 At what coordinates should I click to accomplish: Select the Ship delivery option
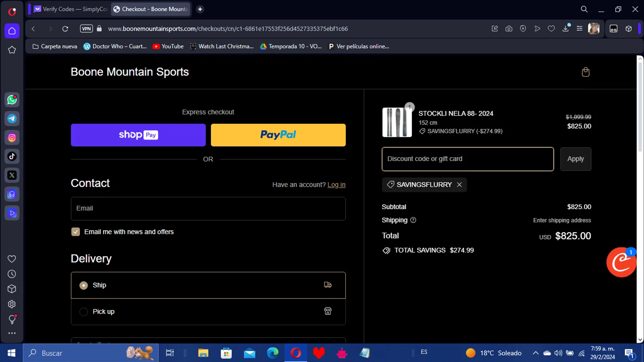click(208, 285)
